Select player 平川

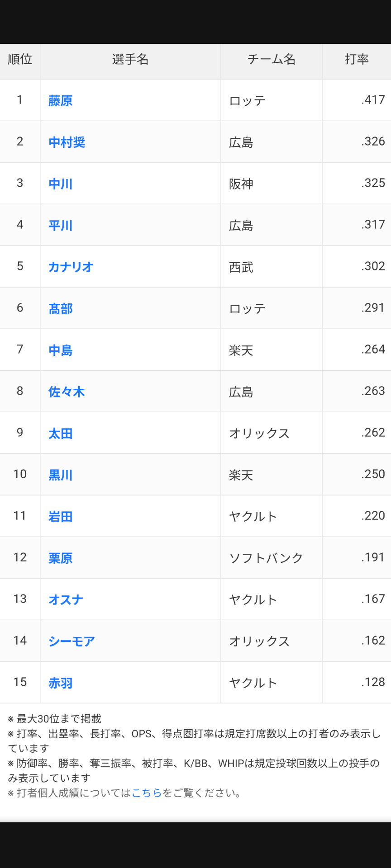coord(61,225)
